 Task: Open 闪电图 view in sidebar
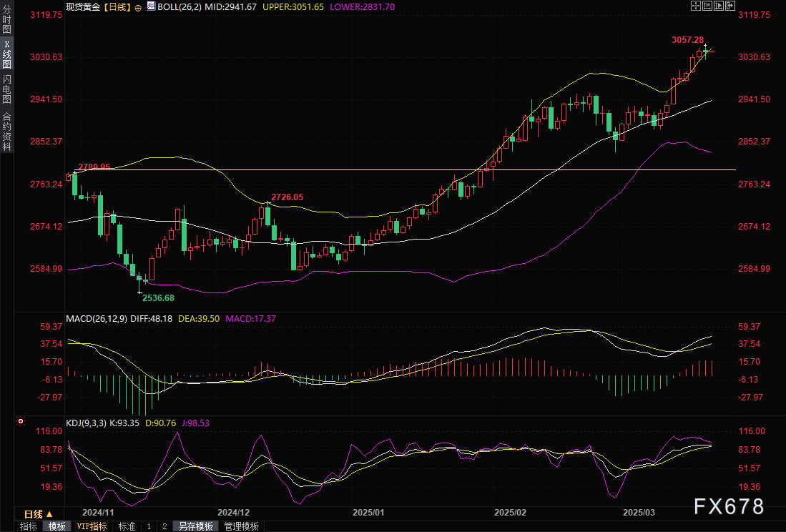pyautogui.click(x=6, y=89)
